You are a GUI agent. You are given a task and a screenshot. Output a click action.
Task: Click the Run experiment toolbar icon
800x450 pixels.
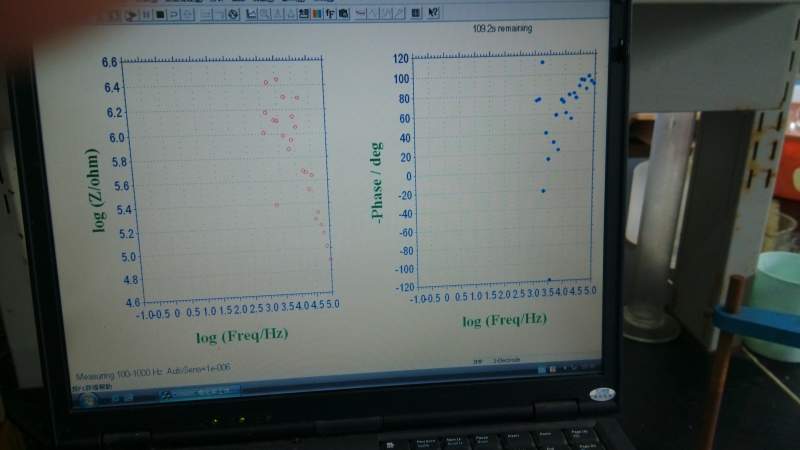(x=132, y=15)
